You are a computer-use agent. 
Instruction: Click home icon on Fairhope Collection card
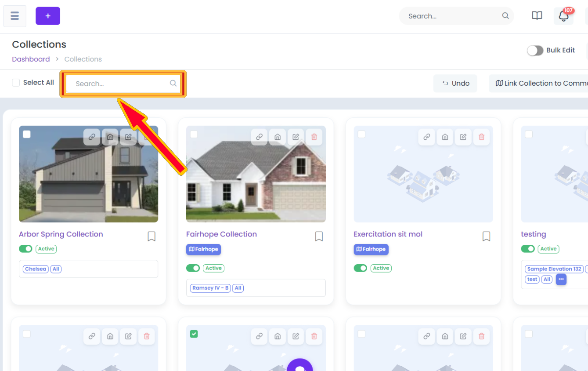[x=278, y=137]
